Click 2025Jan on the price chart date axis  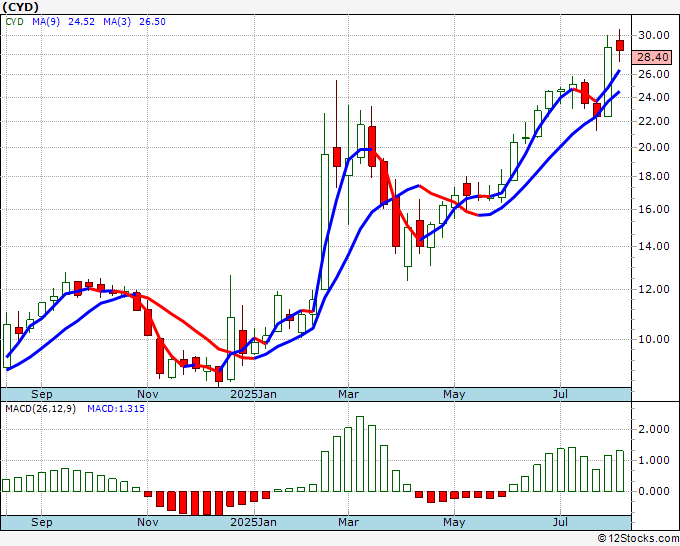click(253, 394)
